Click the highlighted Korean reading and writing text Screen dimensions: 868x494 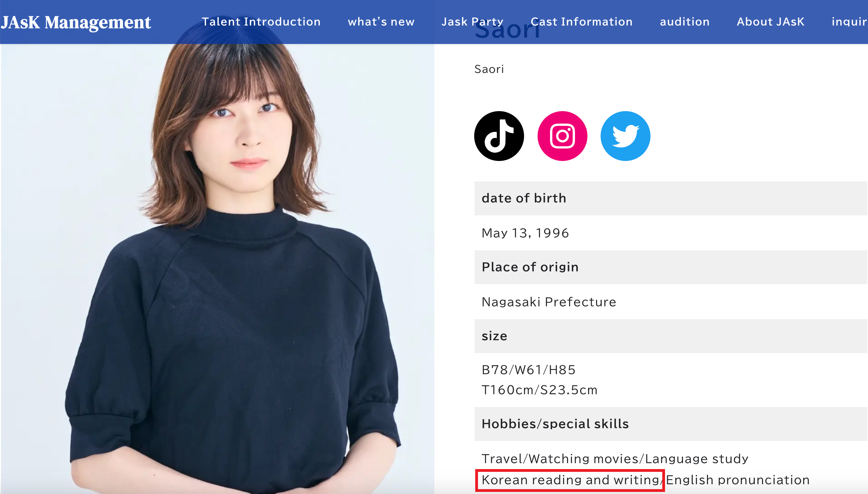click(x=570, y=480)
